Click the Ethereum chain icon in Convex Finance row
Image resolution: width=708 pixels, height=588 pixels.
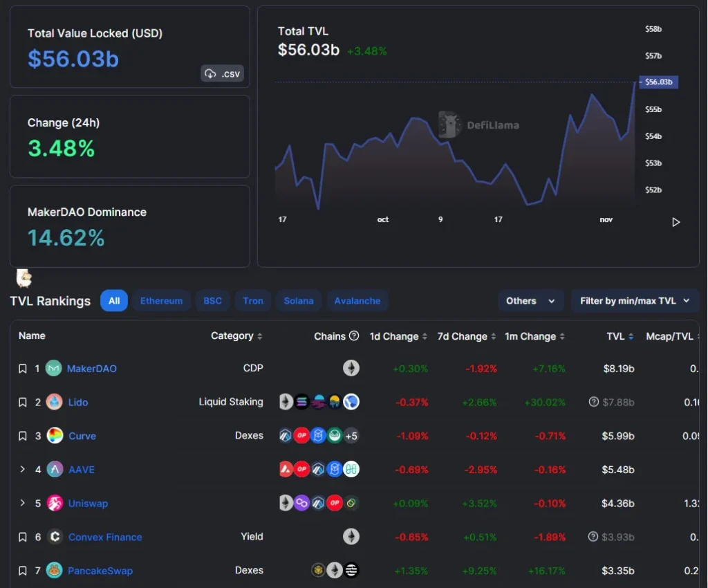point(351,537)
